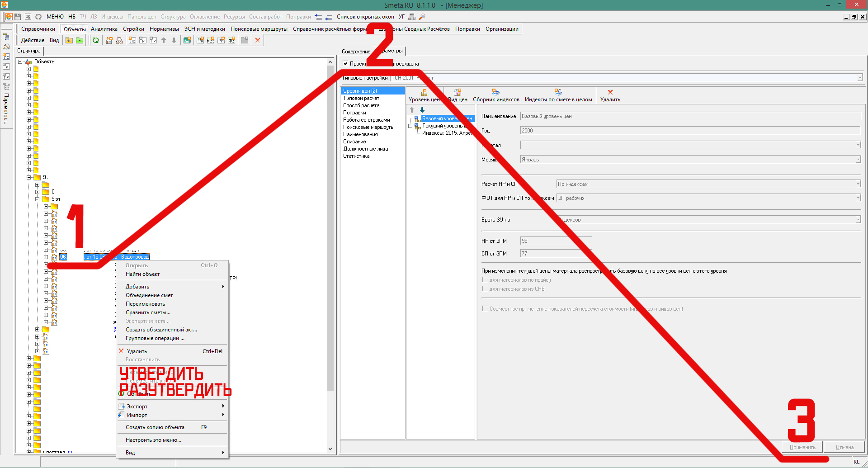Click the ПР icon in objects toolbar
Image resolution: width=868 pixels, height=468 pixels.
click(x=153, y=40)
